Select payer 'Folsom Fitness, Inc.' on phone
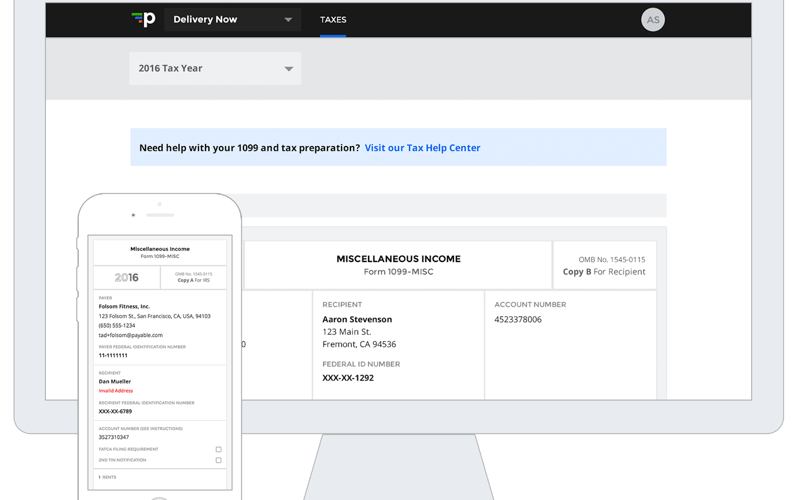Image resolution: width=800 pixels, height=500 pixels. tap(124, 307)
